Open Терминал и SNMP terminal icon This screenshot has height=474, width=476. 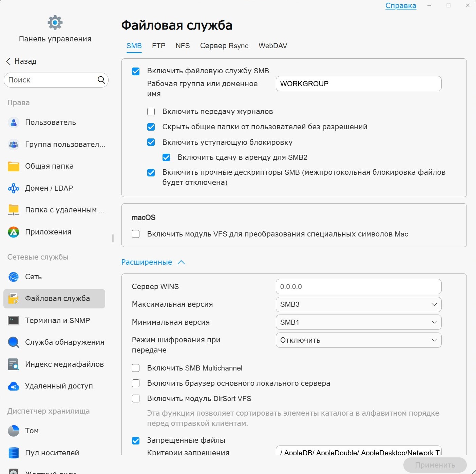point(14,321)
